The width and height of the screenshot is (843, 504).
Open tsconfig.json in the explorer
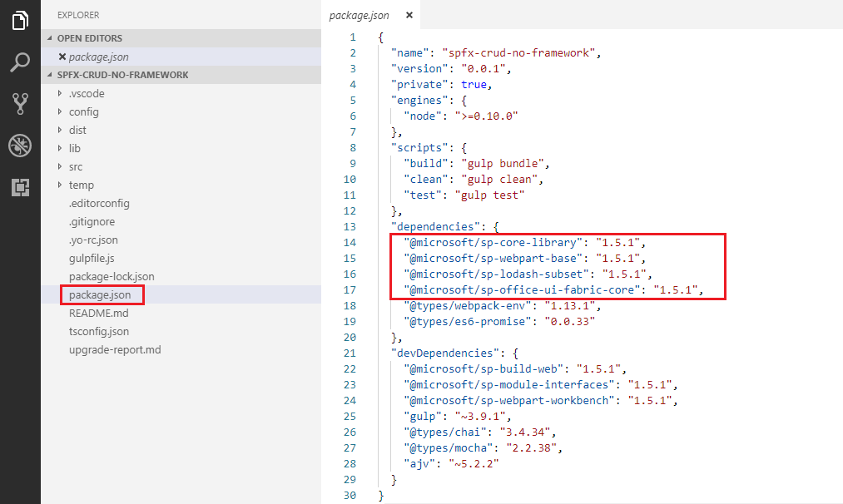(98, 331)
